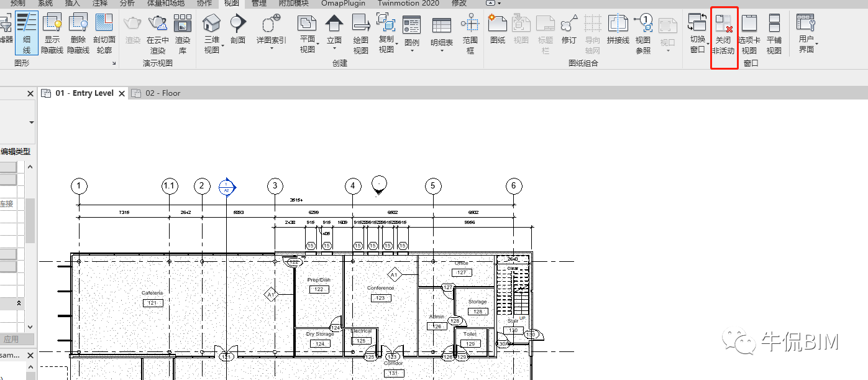Image resolution: width=868 pixels, height=380 pixels.
Task: Select the 剖面 section tool
Action: 238,30
